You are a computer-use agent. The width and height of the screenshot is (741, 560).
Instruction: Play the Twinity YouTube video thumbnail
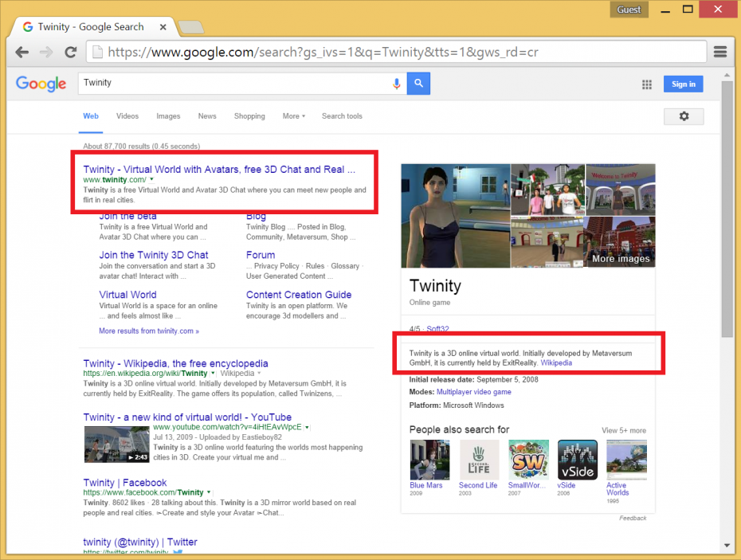point(116,444)
